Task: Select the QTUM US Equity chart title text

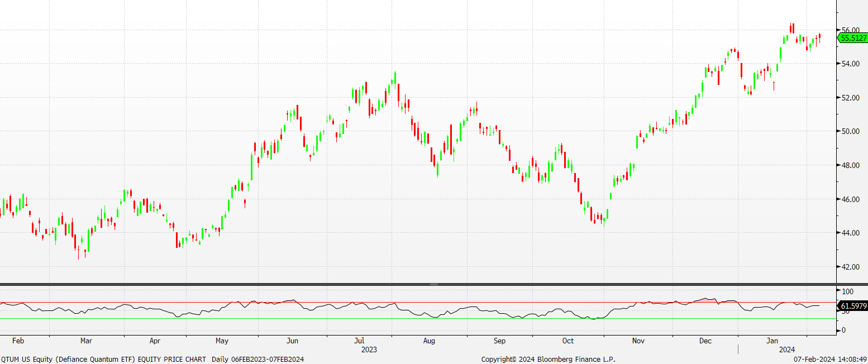Action: pos(103,360)
